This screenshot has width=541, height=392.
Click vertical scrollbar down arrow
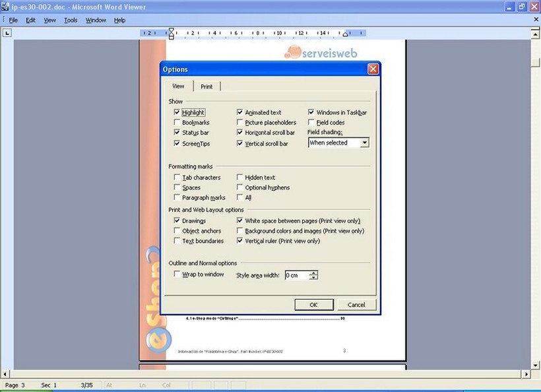(x=535, y=366)
